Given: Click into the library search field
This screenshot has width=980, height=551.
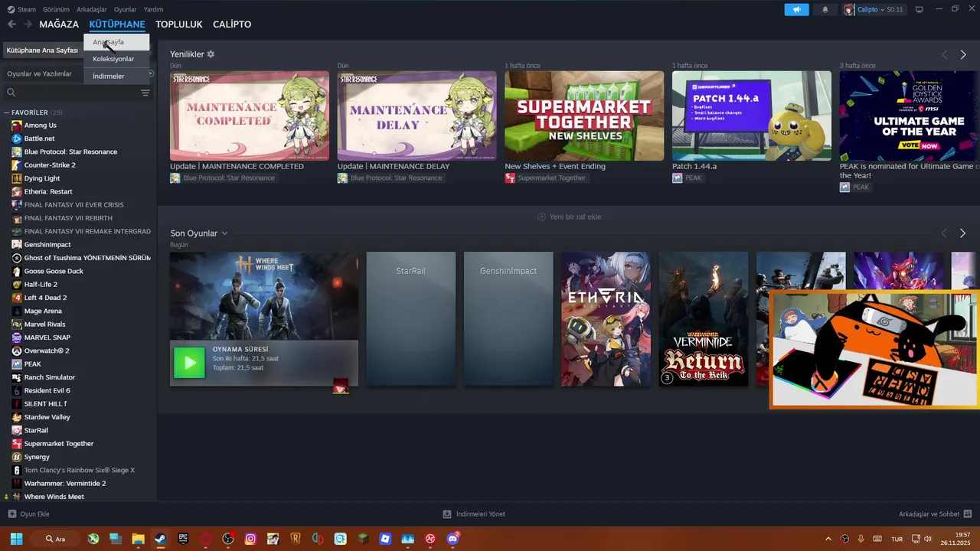Looking at the screenshot, I should 71,93.
